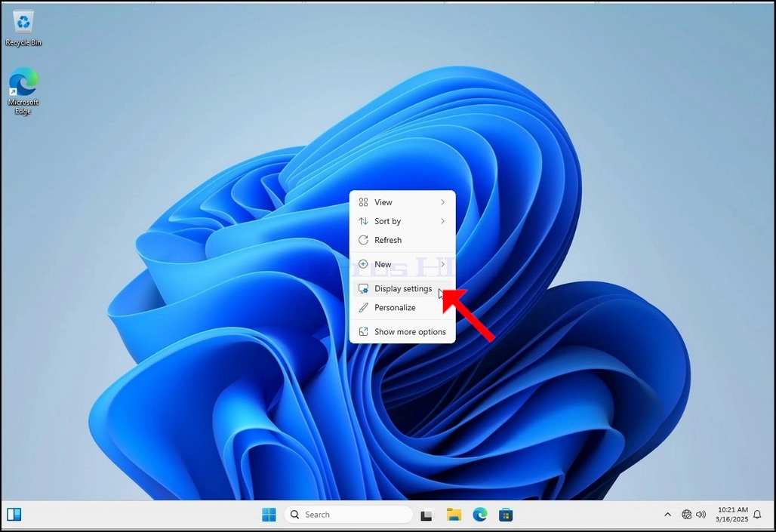This screenshot has width=776, height=532.
Task: Open the network globe tray icon
Action: coord(686,515)
